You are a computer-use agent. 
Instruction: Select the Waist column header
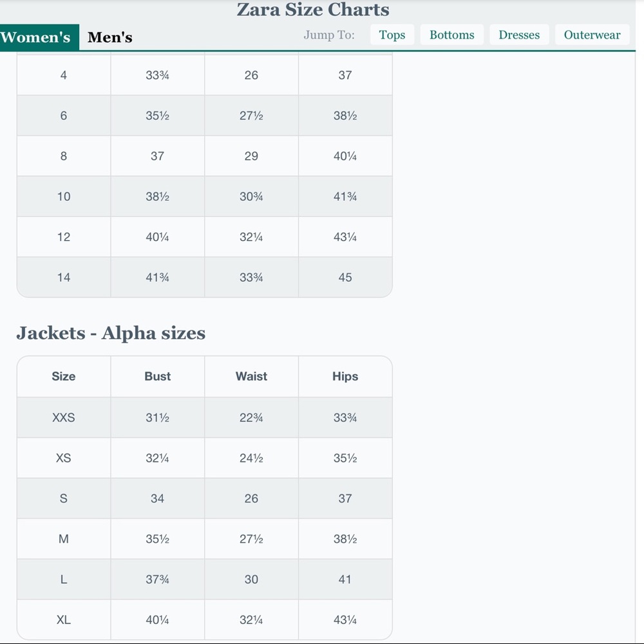[251, 377]
